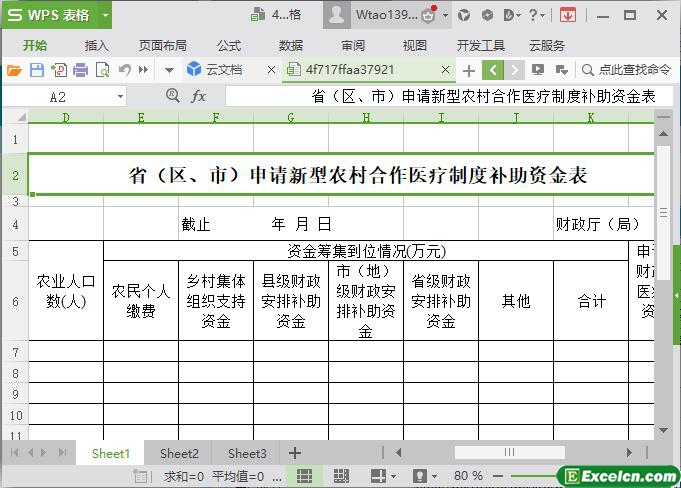Select column H header
681x488 pixels.
click(366, 117)
